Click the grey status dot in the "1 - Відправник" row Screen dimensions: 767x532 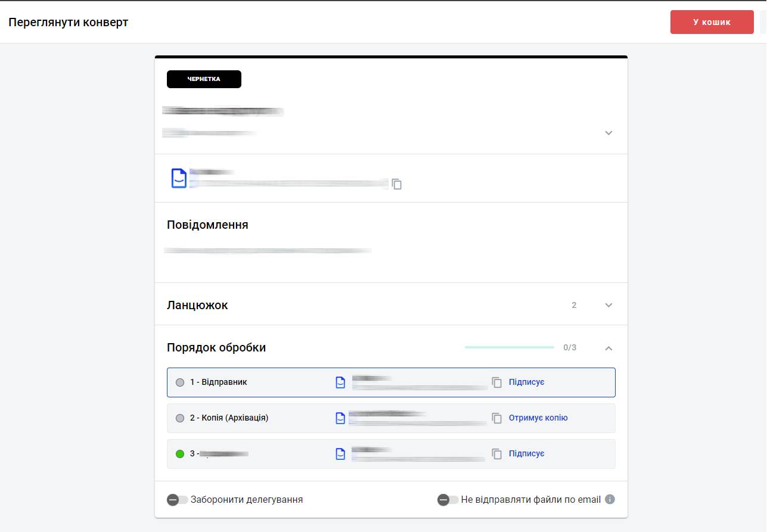180,382
